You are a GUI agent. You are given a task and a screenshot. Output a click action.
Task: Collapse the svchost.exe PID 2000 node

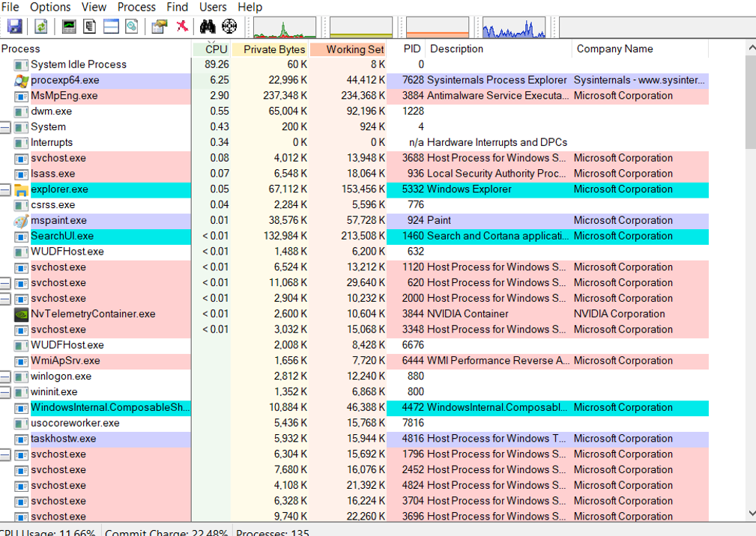point(4,299)
